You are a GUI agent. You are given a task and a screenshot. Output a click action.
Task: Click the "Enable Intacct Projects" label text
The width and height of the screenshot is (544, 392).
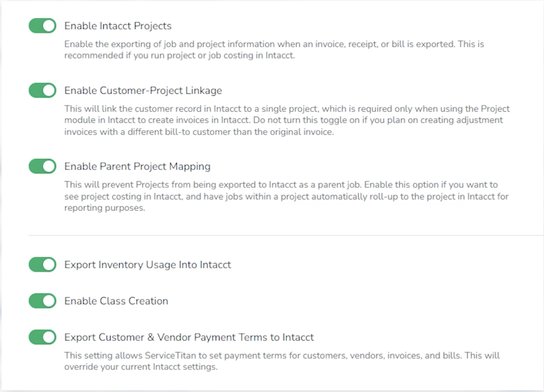pos(118,26)
